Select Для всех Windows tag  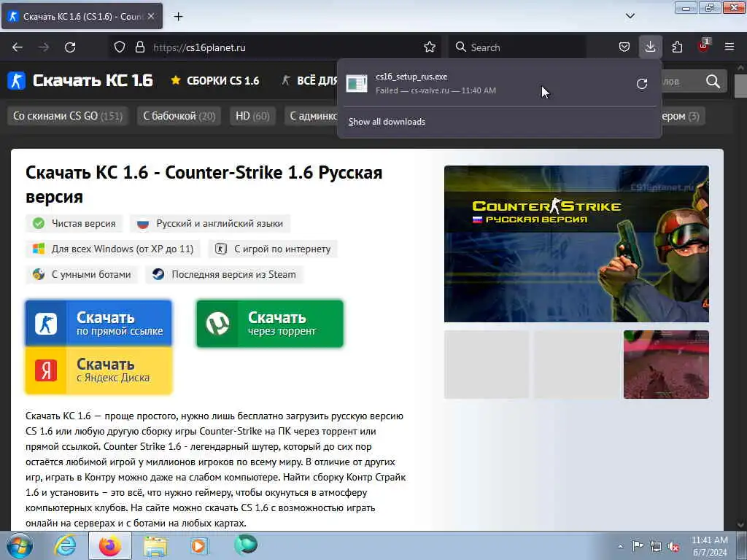coord(113,249)
